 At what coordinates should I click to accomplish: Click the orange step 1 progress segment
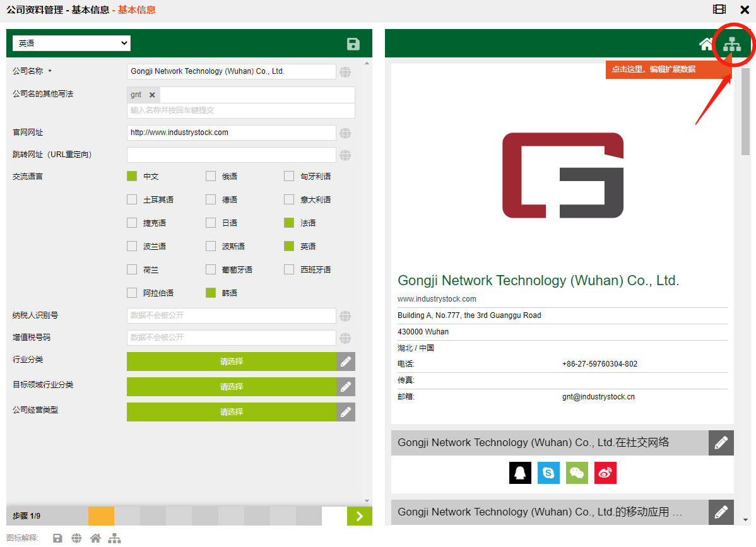[x=101, y=516]
